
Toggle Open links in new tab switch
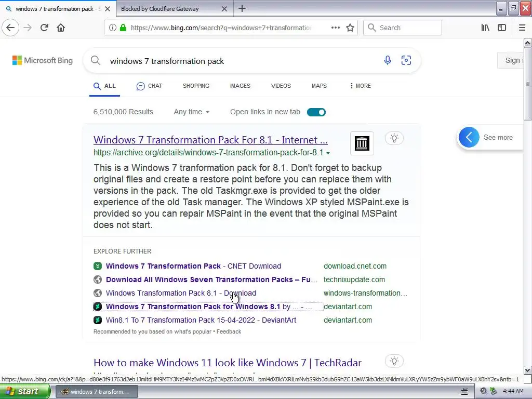click(x=316, y=112)
